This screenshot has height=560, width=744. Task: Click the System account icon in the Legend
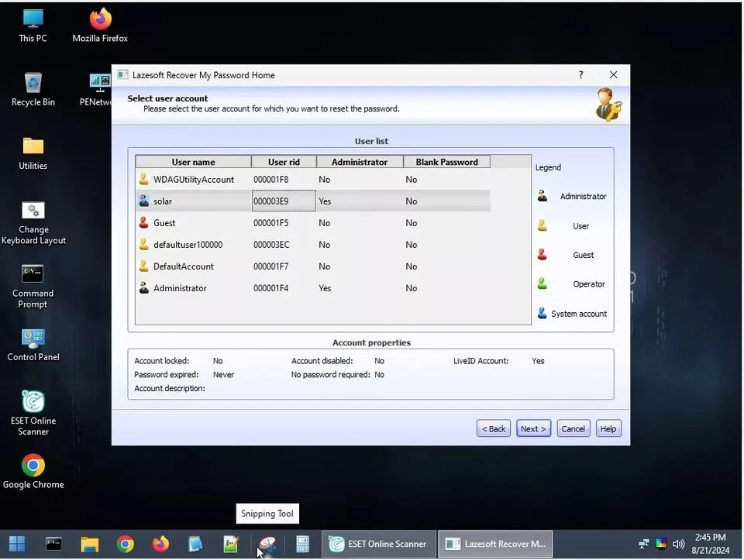click(542, 313)
